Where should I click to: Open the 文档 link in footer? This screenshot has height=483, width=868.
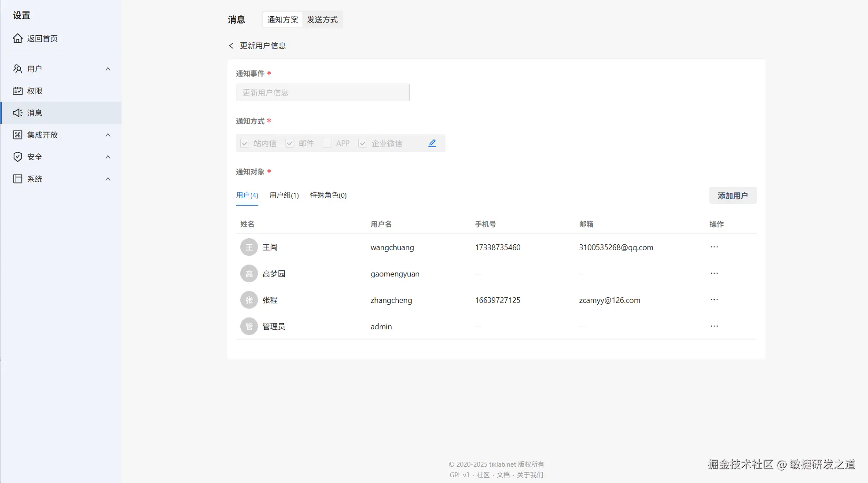(x=503, y=475)
